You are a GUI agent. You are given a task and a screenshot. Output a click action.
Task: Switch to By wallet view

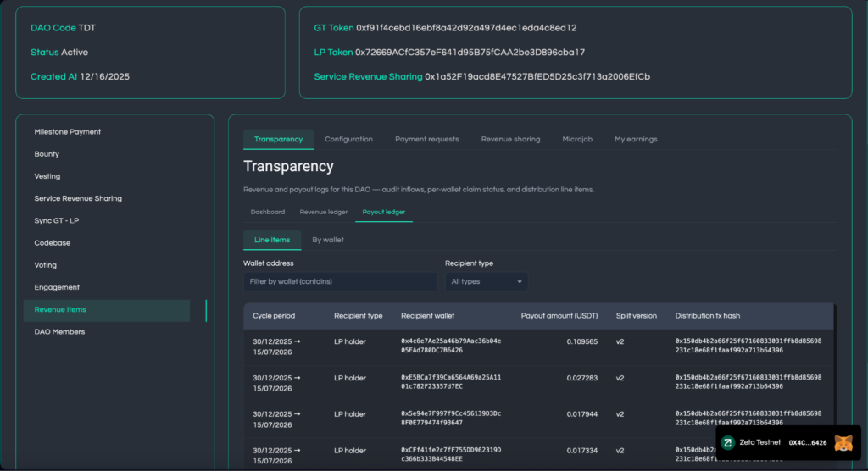(x=328, y=241)
